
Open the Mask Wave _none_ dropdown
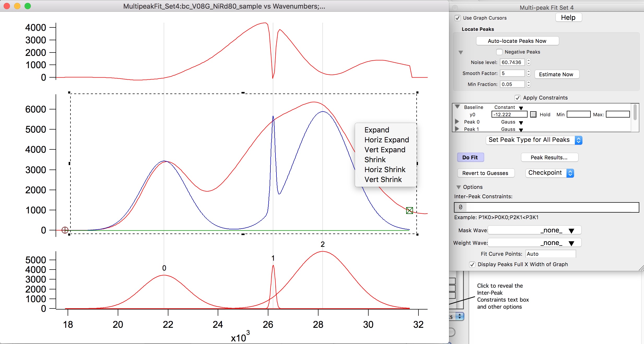(571, 230)
